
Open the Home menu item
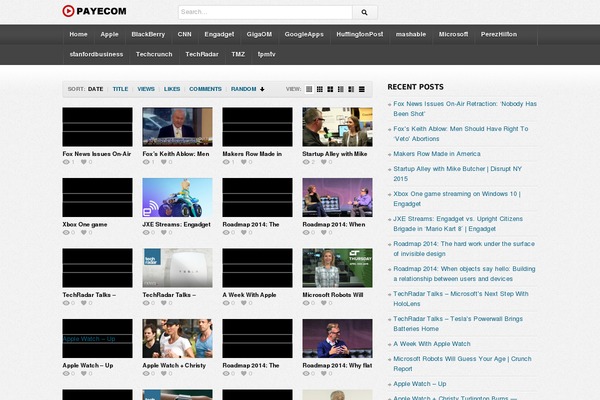pyautogui.click(x=78, y=34)
